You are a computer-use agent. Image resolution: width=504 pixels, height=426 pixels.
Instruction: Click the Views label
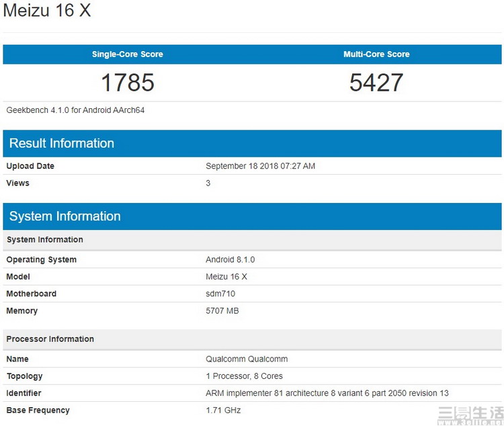pos(17,183)
